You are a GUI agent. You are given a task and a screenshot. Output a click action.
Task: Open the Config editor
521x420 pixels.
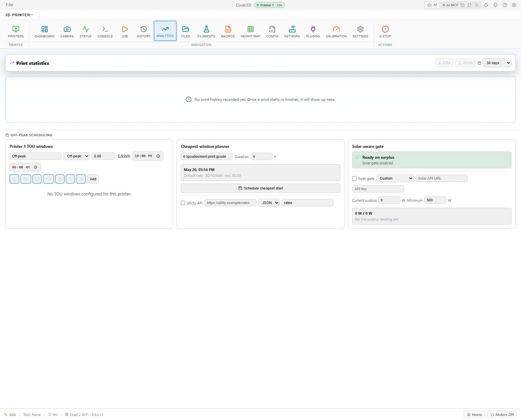[272, 32]
